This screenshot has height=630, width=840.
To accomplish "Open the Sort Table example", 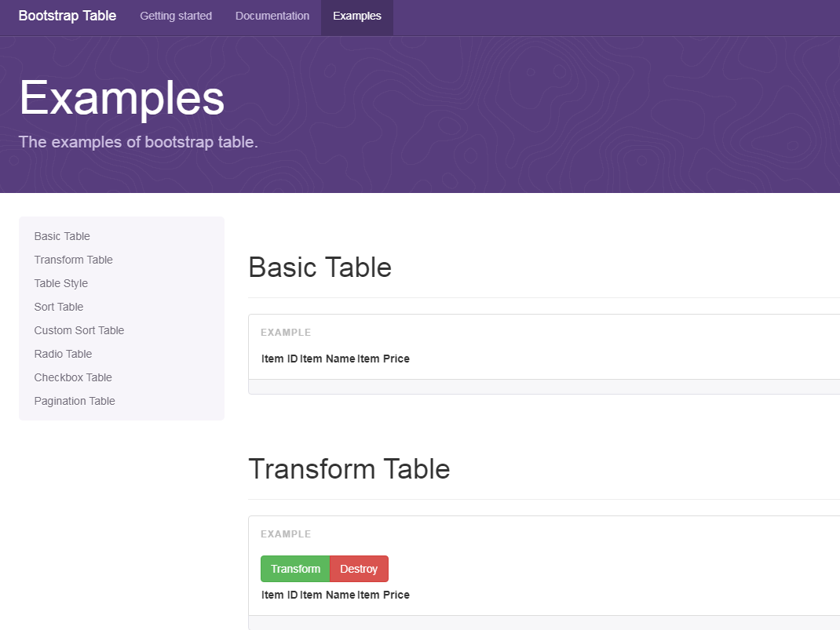I will pos(58,307).
